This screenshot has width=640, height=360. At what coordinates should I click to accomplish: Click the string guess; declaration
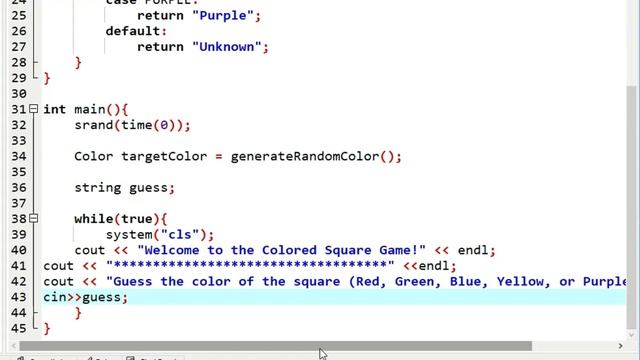(x=124, y=188)
